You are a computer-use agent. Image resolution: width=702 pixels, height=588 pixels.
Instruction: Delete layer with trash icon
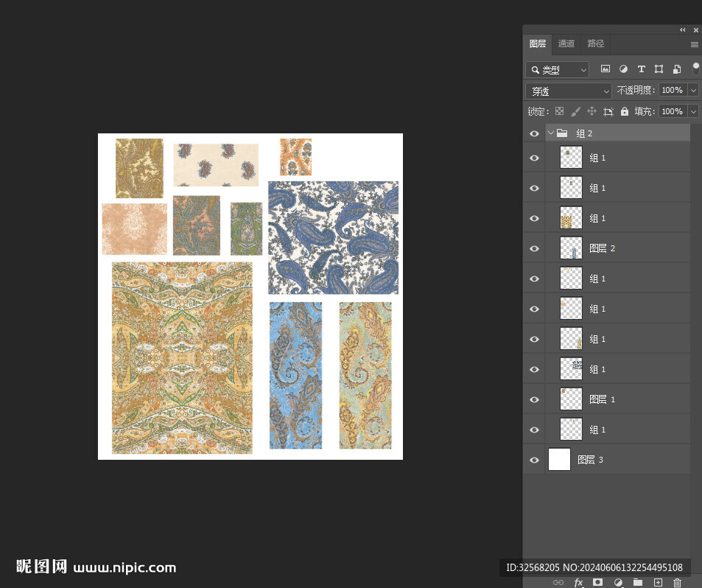pos(678,582)
